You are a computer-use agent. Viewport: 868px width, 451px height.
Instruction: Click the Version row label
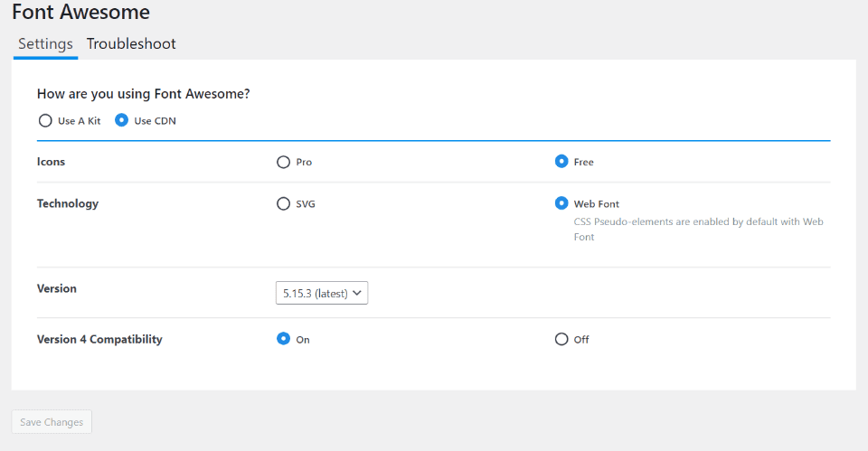coord(57,289)
